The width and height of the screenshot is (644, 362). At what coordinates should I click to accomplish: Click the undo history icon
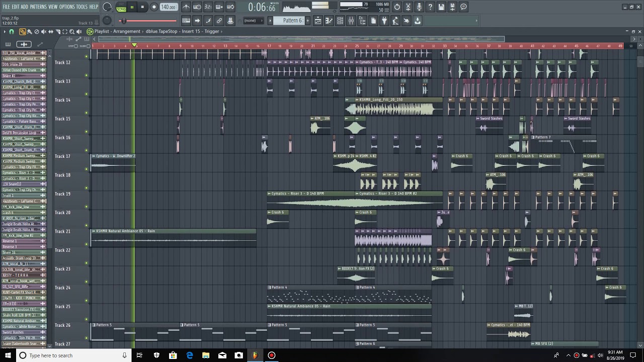pos(397,7)
